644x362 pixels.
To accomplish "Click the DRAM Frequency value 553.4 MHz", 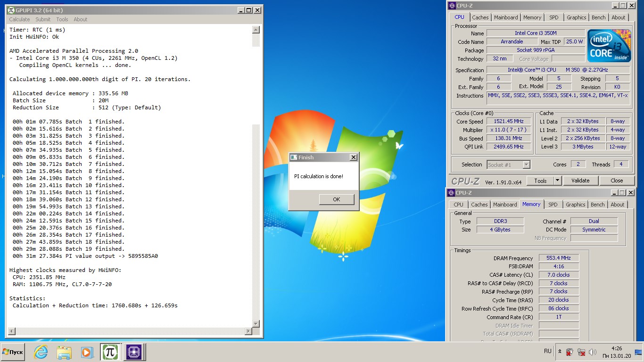I will (559, 258).
